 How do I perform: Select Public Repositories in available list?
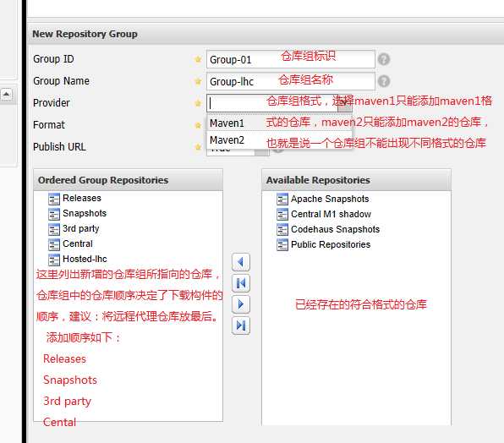[331, 244]
